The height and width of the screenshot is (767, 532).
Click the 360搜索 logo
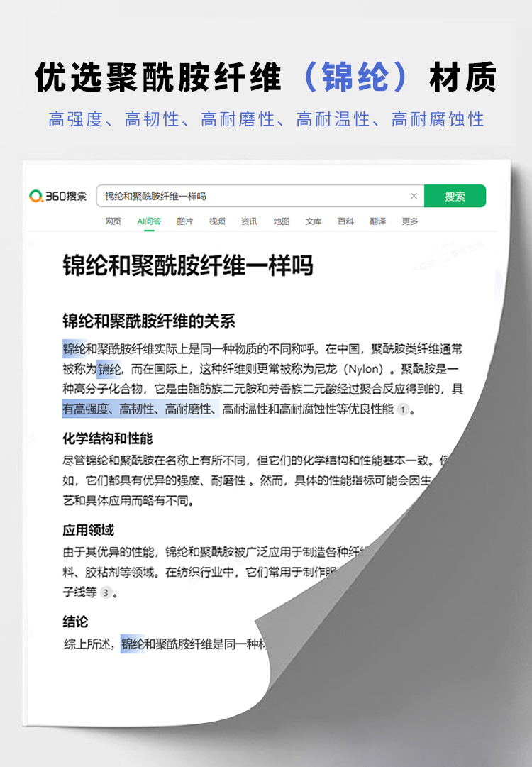pyautogui.click(x=57, y=196)
